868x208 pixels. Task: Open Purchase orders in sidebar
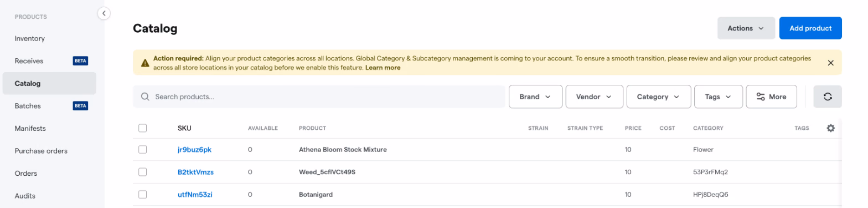point(41,151)
